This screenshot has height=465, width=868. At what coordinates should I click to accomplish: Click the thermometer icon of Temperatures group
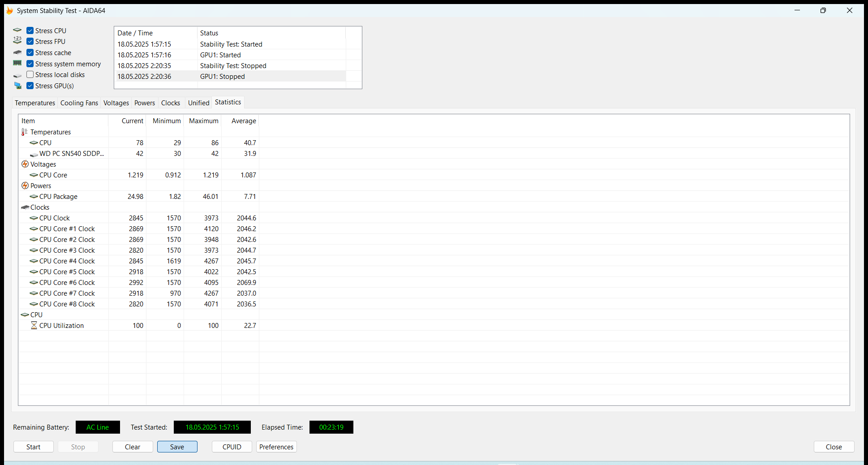(25, 132)
